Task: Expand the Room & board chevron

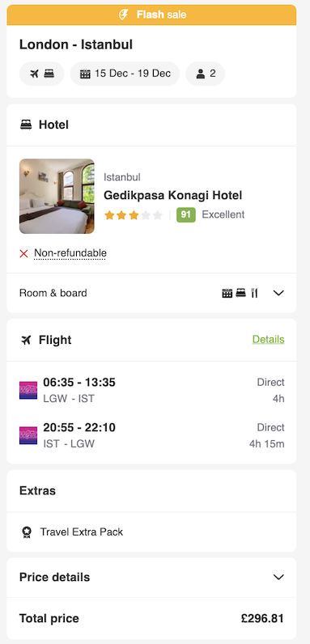Action: pyautogui.click(x=278, y=293)
